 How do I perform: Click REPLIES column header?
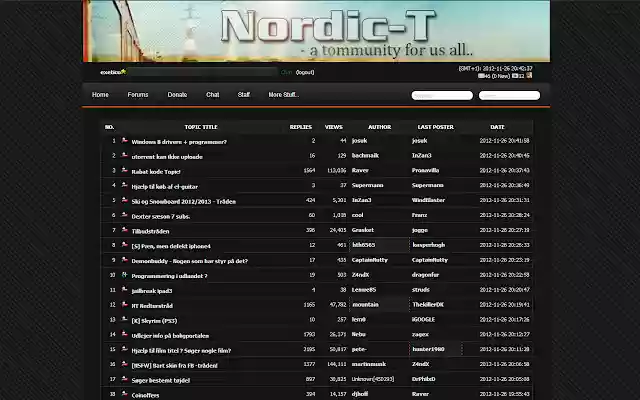[x=301, y=127]
